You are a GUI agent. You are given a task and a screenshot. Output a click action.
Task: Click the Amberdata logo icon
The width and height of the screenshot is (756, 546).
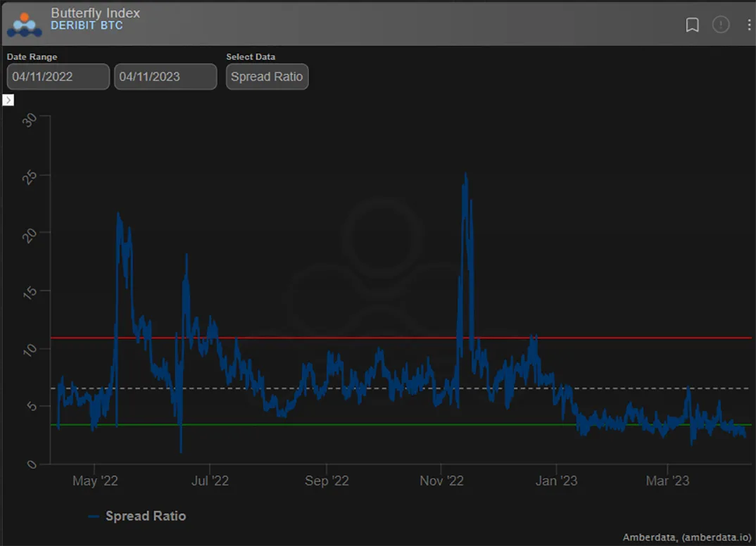(24, 24)
